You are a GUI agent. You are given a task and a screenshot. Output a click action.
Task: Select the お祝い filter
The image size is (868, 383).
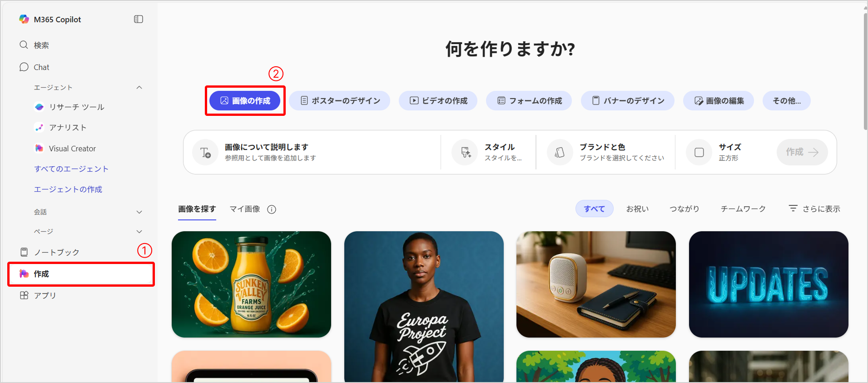(x=638, y=209)
